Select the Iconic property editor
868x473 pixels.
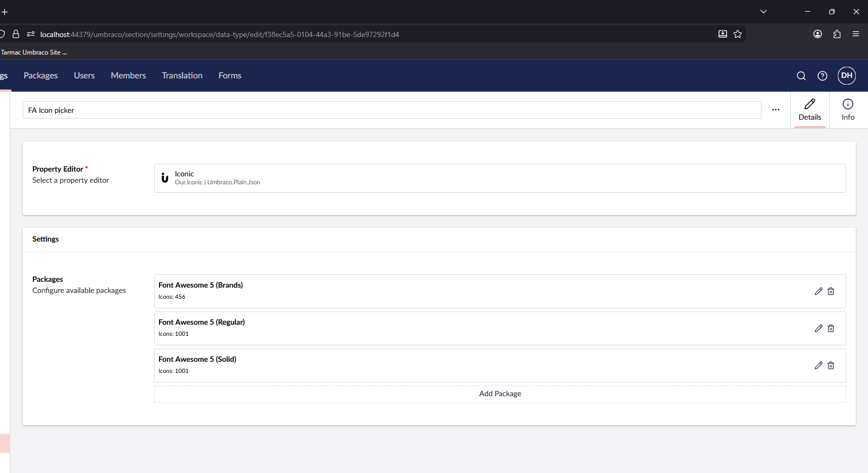(500, 178)
